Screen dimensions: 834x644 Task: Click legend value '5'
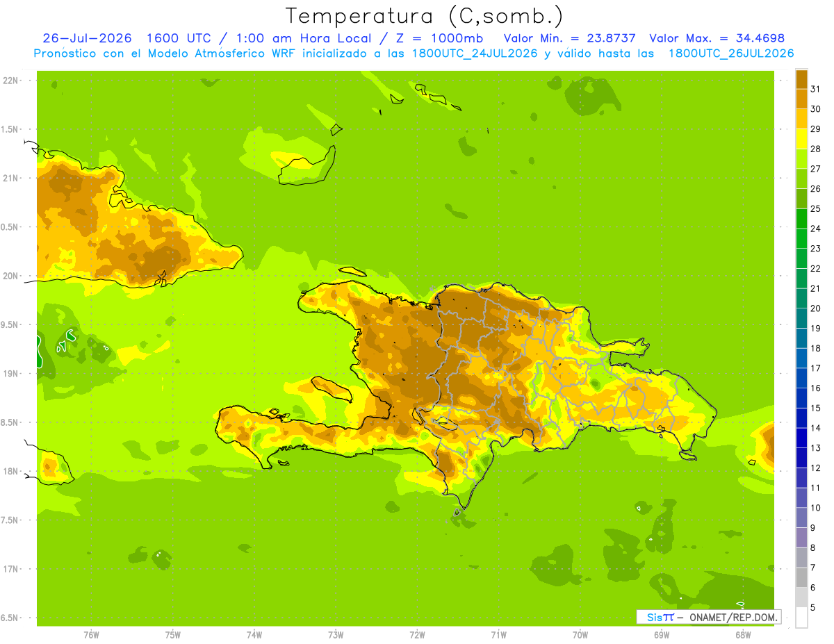[813, 608]
